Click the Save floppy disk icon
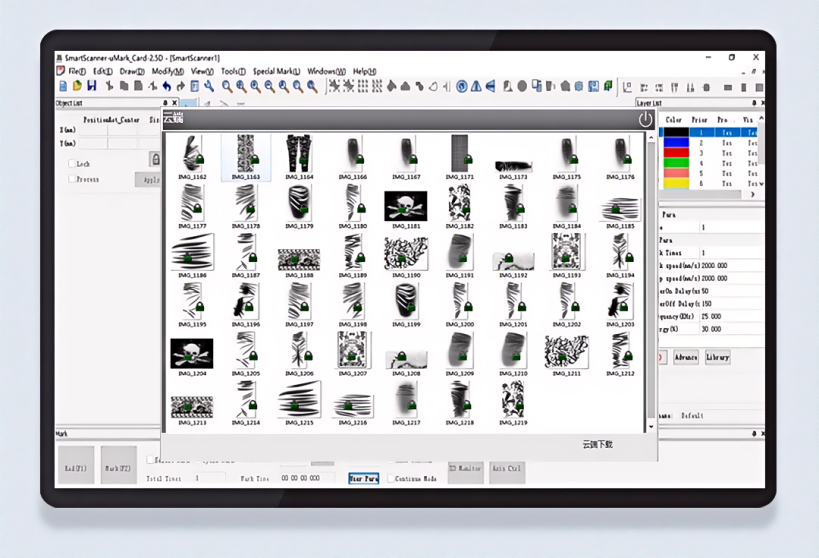 pos(91,87)
